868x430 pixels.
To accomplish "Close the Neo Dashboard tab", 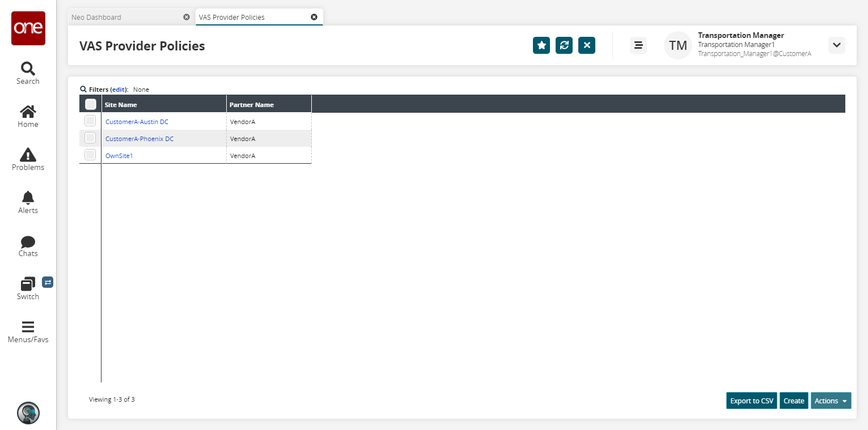I will tap(187, 17).
